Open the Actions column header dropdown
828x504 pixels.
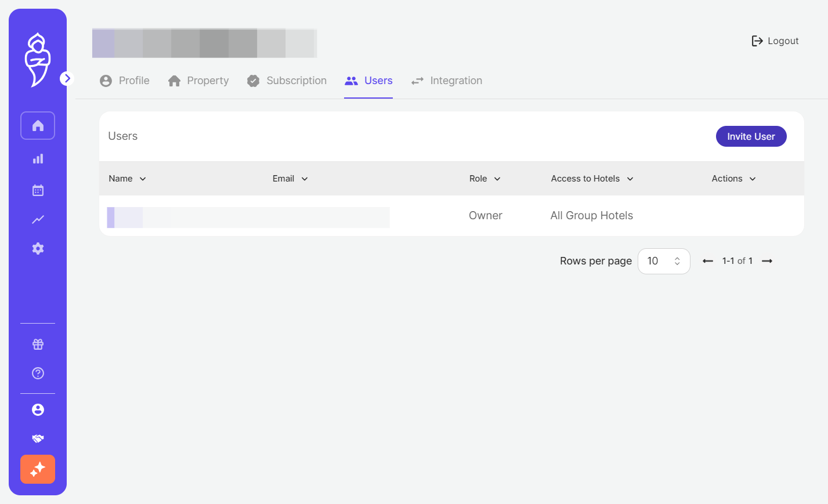point(733,179)
